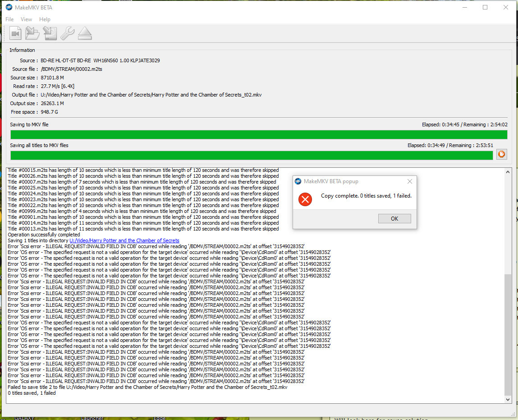The image size is (518, 420).
Task: Click the Title #00015.m2ts skipped log line
Action: 143,170
